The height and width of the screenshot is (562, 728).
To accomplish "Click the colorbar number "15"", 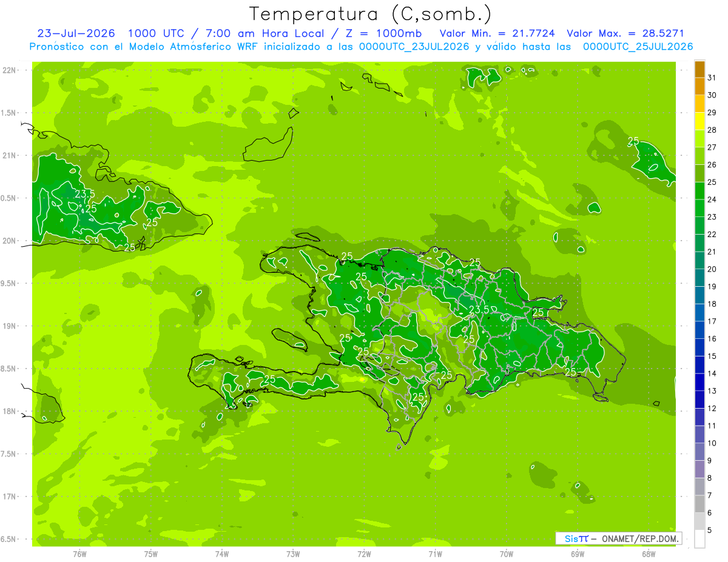I will point(712,356).
